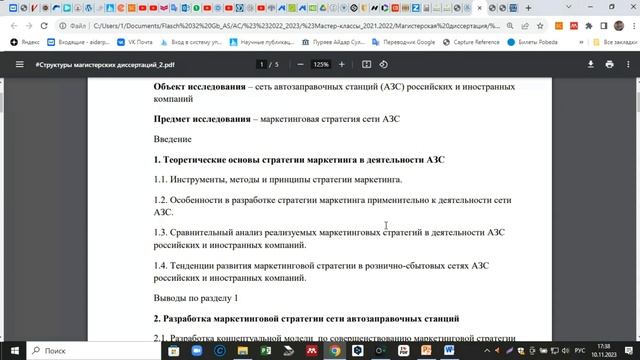
Task: Click the taskbar Поиск search box
Action: click(x=94, y=351)
